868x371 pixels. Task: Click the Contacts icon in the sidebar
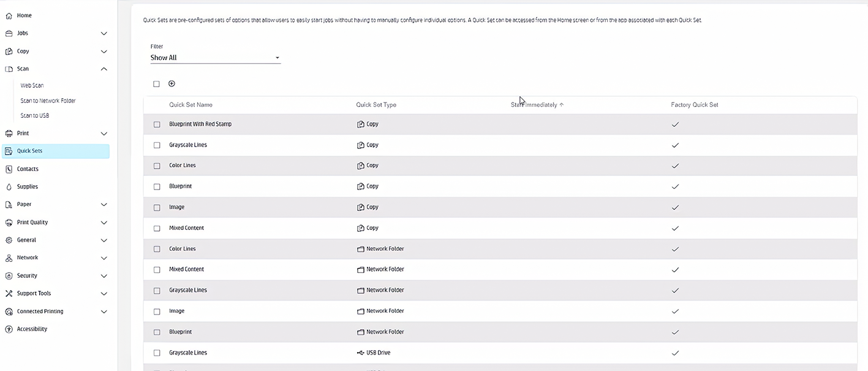click(x=9, y=169)
